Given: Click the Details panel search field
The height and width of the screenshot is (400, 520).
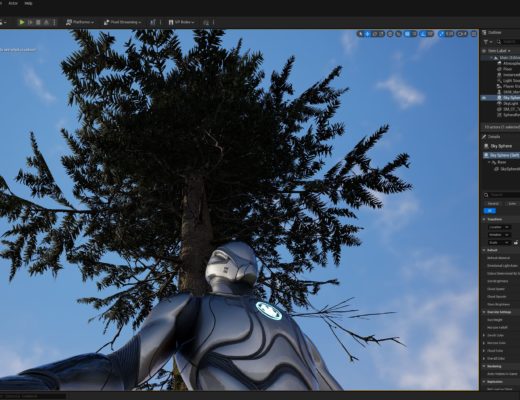Looking at the screenshot, I should 503,195.
